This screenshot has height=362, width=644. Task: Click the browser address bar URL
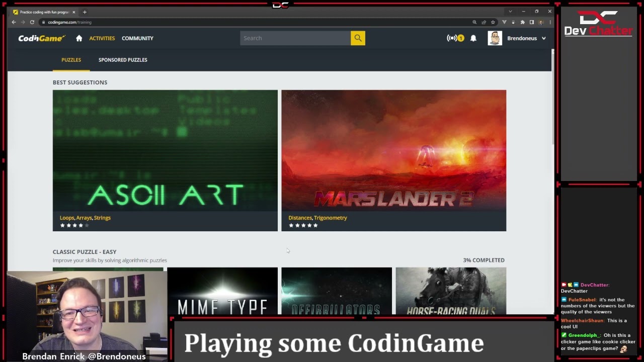69,22
